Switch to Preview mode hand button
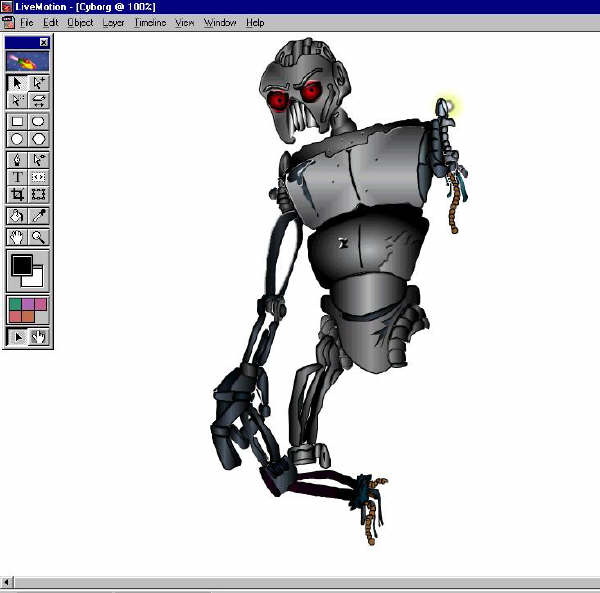Viewport: 600px width, 593px height. [x=39, y=337]
